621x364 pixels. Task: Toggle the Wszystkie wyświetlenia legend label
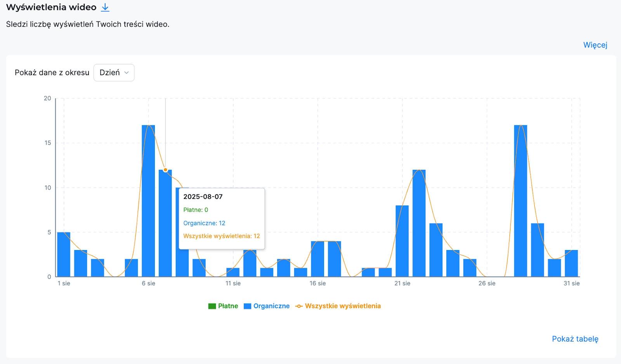(343, 306)
